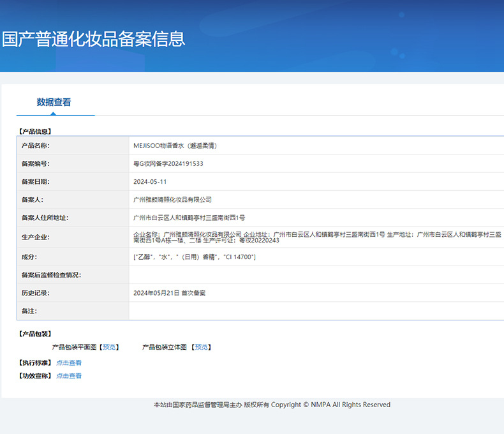Click the page title 国产普通化妆品备案信息

tap(93, 39)
